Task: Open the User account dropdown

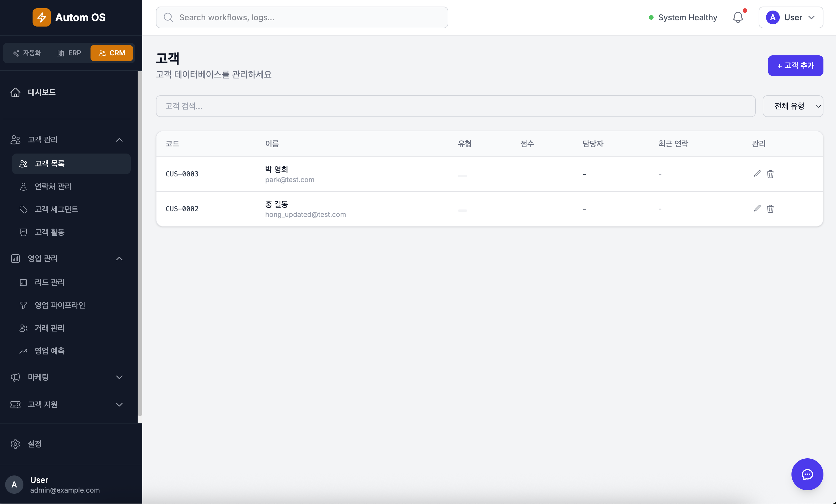Action: (791, 17)
